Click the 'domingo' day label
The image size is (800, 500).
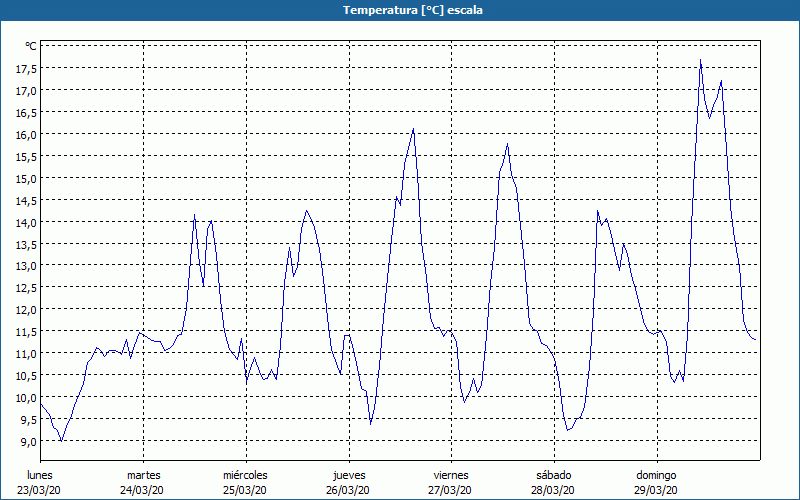656,475
